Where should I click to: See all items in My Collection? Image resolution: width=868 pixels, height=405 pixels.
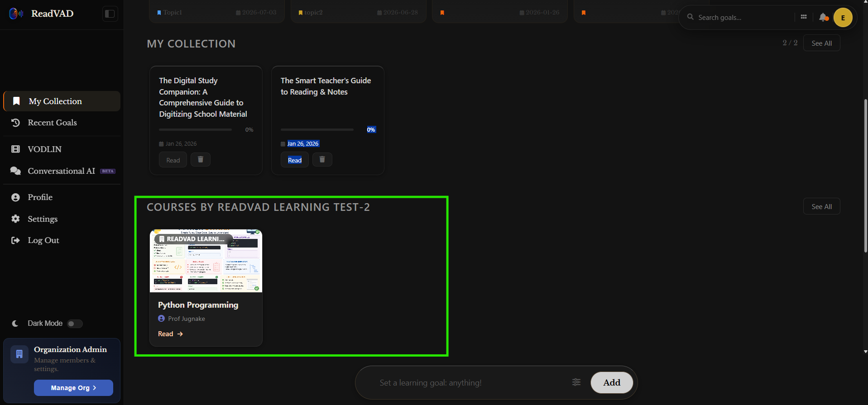821,43
